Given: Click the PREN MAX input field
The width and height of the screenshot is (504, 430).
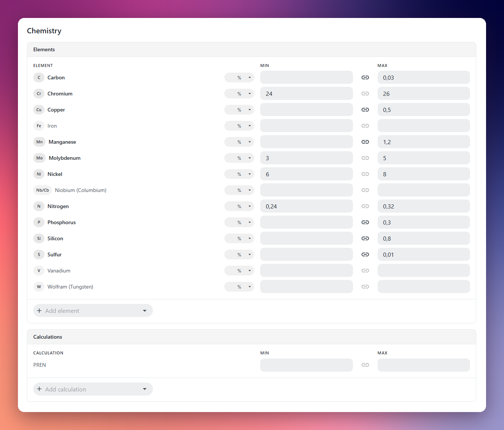Looking at the screenshot, I should [x=424, y=365].
